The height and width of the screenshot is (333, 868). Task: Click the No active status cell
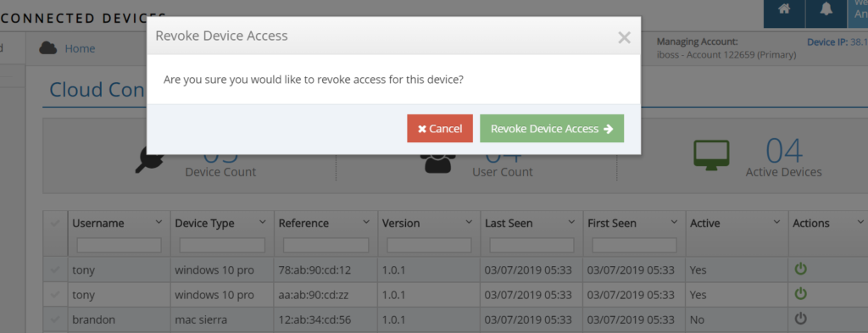pyautogui.click(x=737, y=319)
